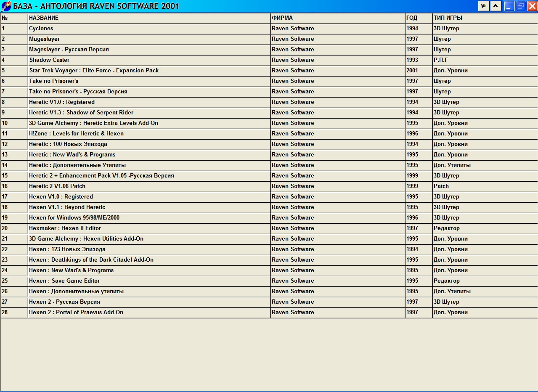Select Hexen : Дополнительные утилиты
This screenshot has height=392, width=538.
pos(77,291)
